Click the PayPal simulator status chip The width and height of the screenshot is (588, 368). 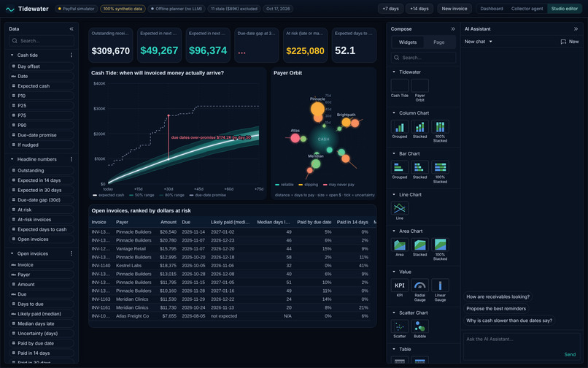pyautogui.click(x=77, y=9)
